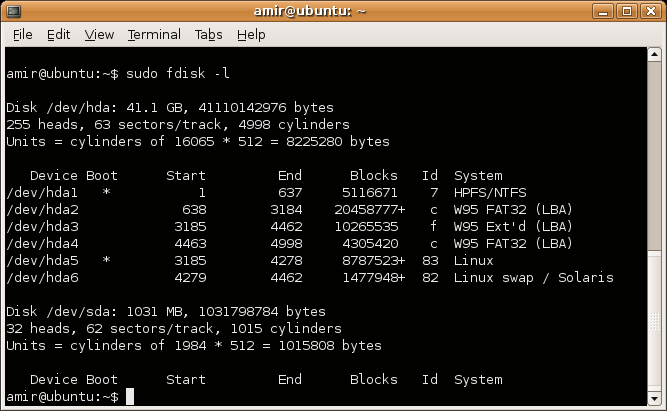Viewport: 667px width, 411px height.
Task: Click /dev/hda4 device name
Action: (x=42, y=243)
